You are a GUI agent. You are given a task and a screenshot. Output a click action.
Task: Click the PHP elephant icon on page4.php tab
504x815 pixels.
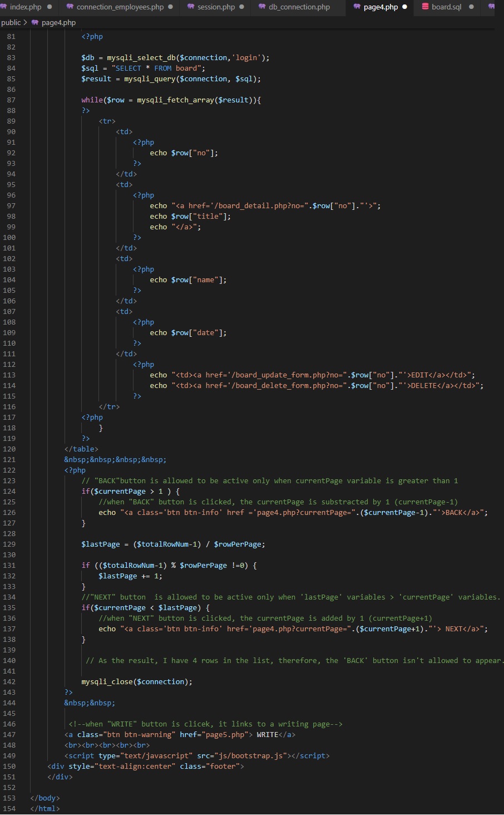tap(357, 7)
